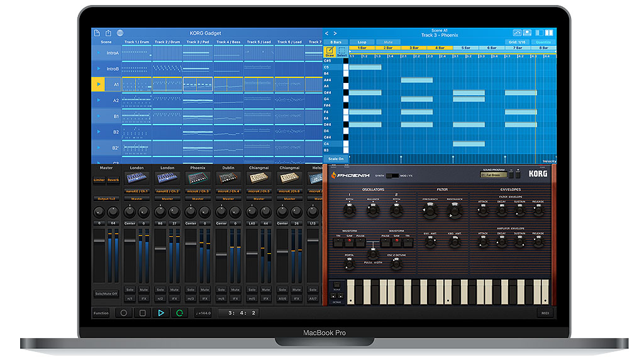644x362 pixels.
Task: Jump to the 2 Bar marker in the piano roll
Action: point(387,48)
